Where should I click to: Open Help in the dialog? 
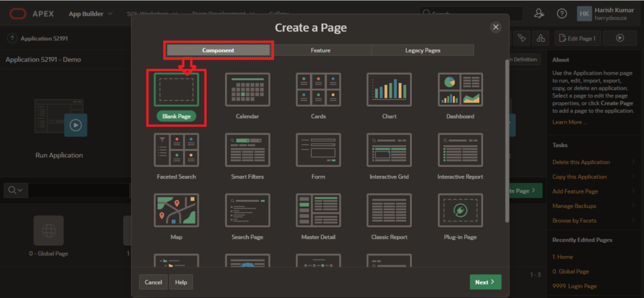point(181,282)
